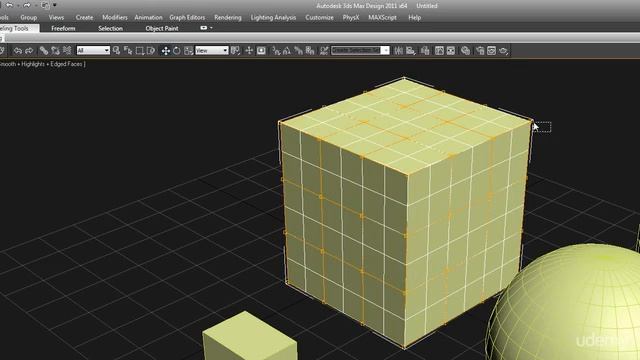Image resolution: width=640 pixels, height=360 pixels.
Task: Click the Select and Manipulate icon
Action: (x=249, y=51)
